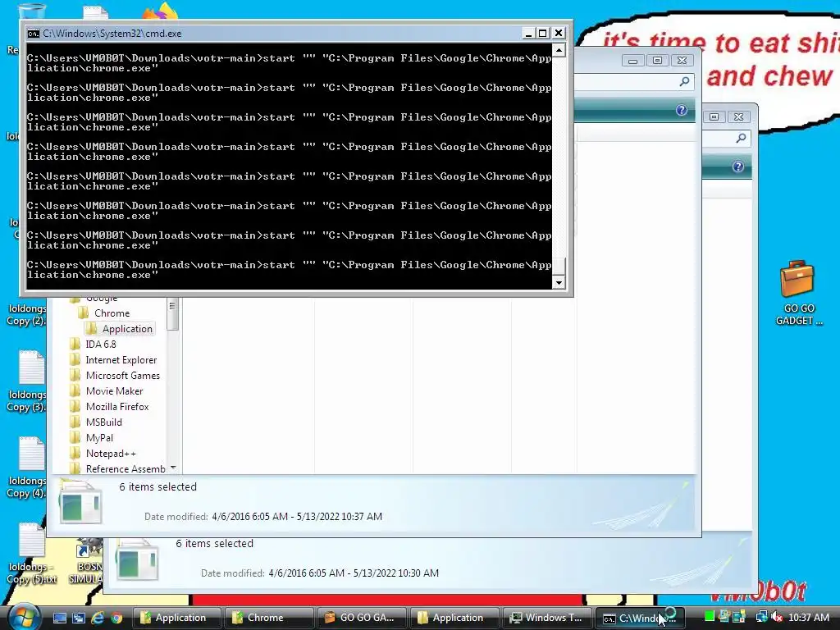840x630 pixels.
Task: Click the cmd.exe title bar icon
Action: [x=33, y=34]
